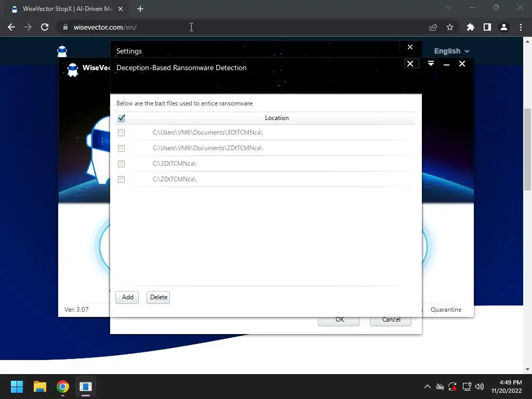The image size is (532, 399).
Task: Open Google Chrome from the taskbar
Action: coord(63,387)
